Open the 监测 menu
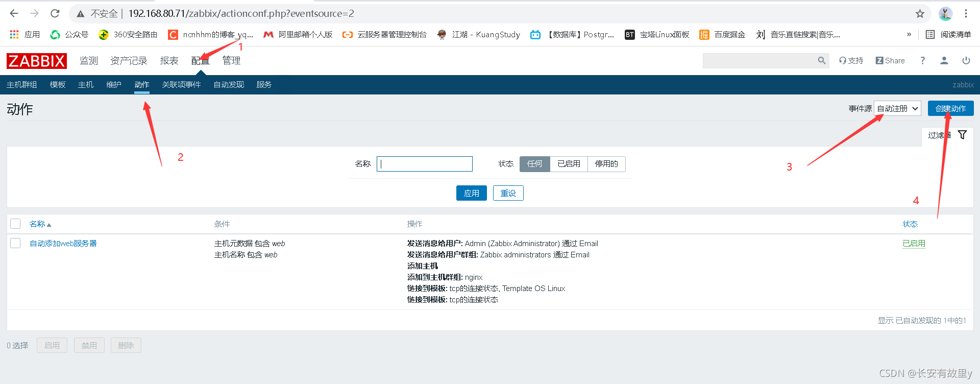This screenshot has width=980, height=384. pos(89,61)
